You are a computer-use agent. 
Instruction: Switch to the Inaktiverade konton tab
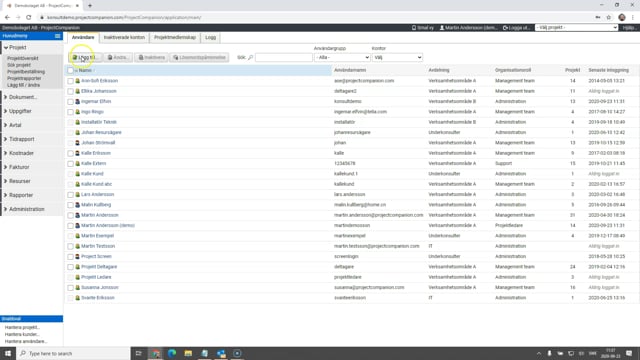[124, 38]
